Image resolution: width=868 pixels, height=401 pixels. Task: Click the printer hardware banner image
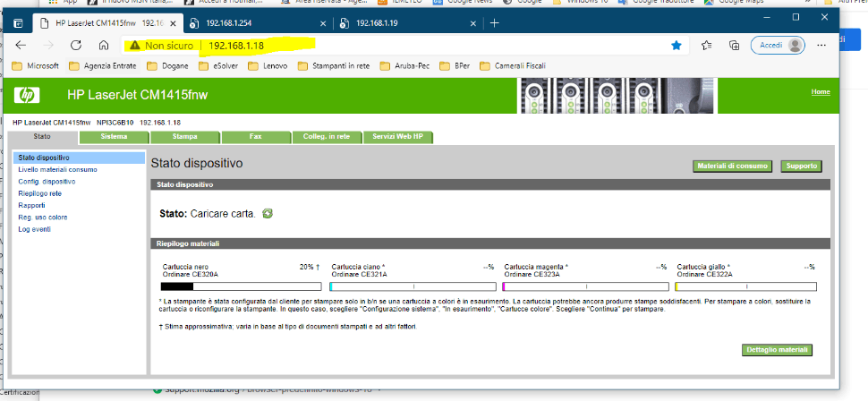pyautogui.click(x=617, y=95)
